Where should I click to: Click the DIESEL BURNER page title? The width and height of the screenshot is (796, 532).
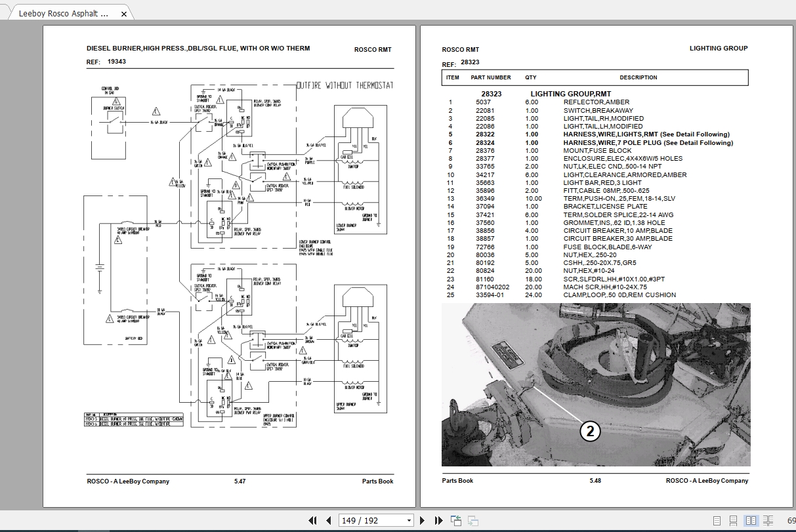198,49
